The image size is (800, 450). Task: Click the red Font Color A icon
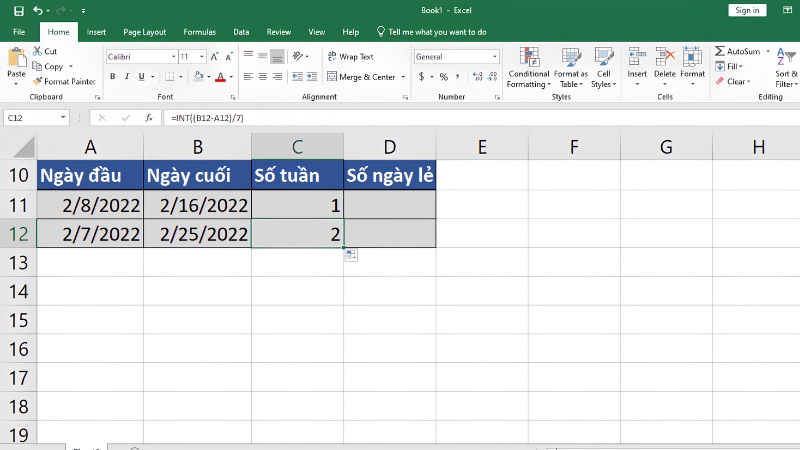click(x=220, y=77)
